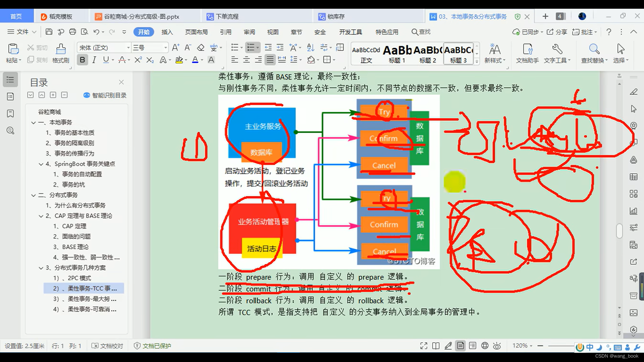Click the Increase indent icon
644x362 pixels.
click(x=280, y=48)
